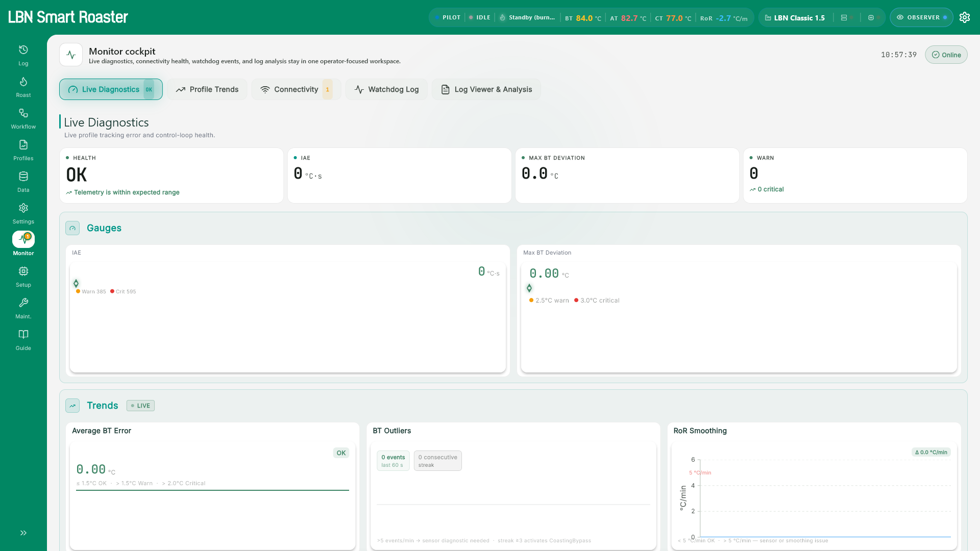The image size is (980, 551).
Task: Open Log Viewer & Analysis
Action: [x=486, y=89]
